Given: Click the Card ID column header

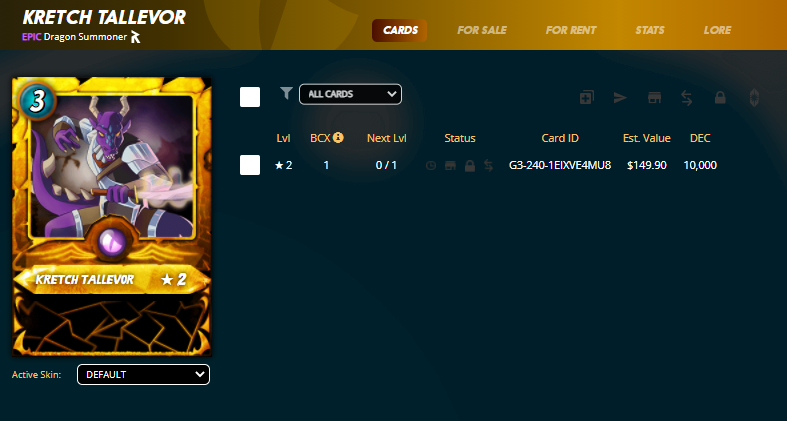Looking at the screenshot, I should 560,138.
